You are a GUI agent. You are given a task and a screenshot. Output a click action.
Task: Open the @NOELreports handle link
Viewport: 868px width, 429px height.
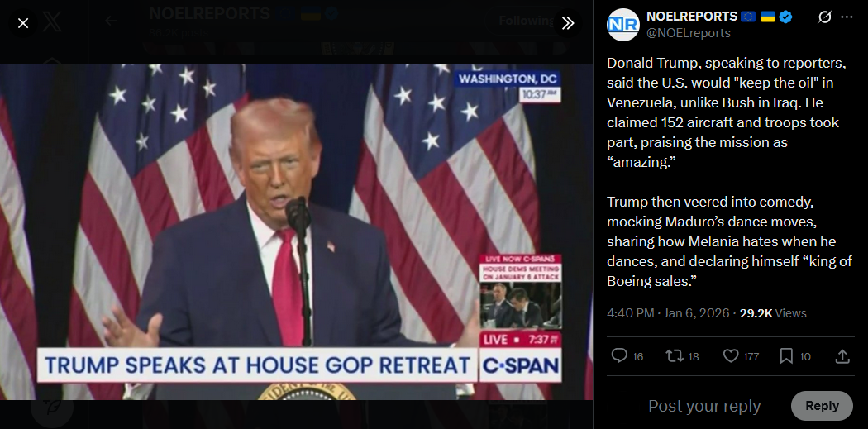(688, 33)
